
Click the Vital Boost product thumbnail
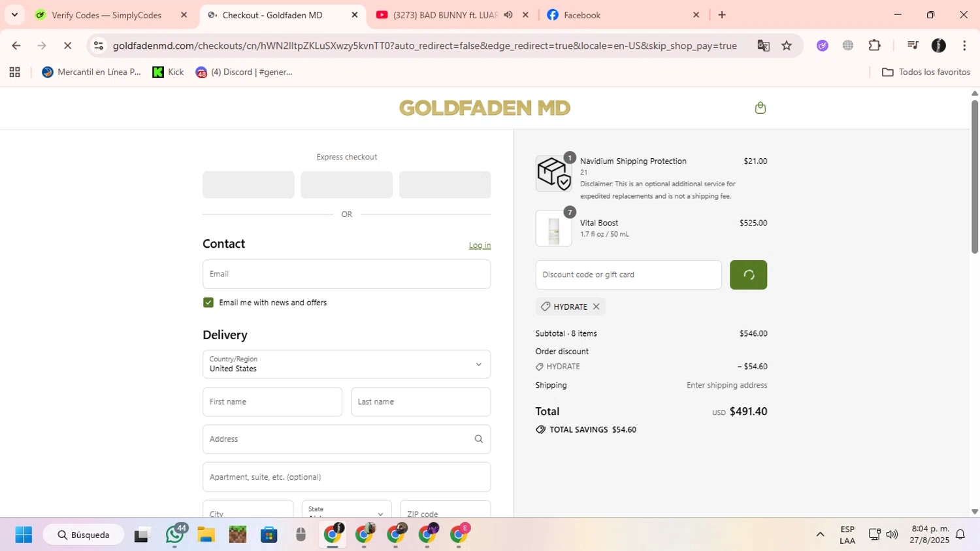(553, 228)
